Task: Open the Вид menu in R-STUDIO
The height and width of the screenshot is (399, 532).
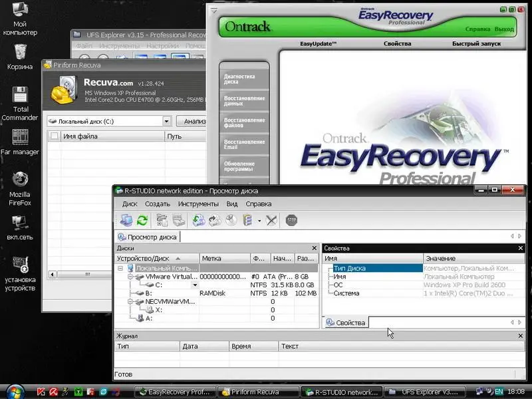Action: coord(231,204)
